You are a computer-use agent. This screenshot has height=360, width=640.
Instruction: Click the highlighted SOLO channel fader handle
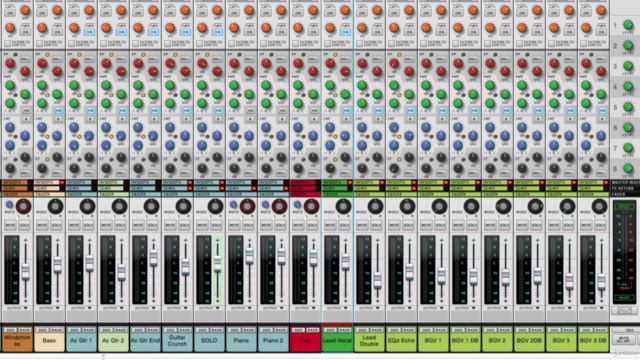pyautogui.click(x=218, y=264)
